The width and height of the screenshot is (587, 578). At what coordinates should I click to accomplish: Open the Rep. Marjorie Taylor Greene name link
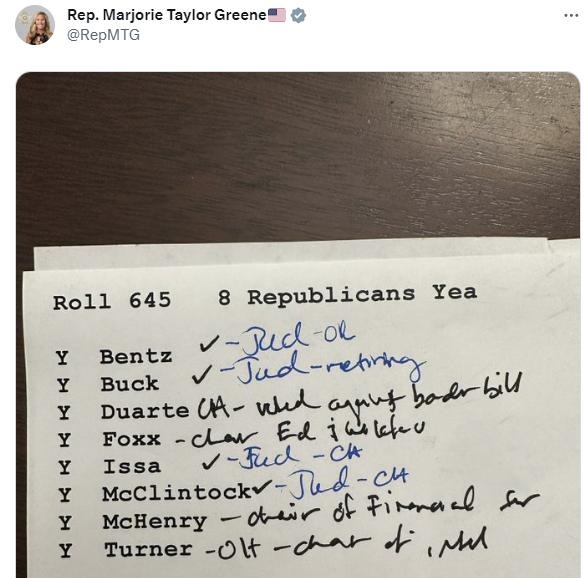point(167,15)
